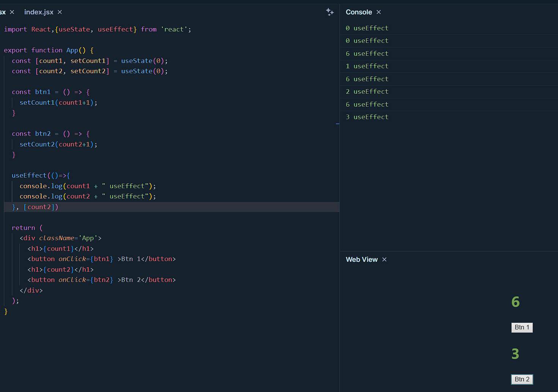
Task: Select the "3 useEffect" console log entry
Action: tap(367, 117)
